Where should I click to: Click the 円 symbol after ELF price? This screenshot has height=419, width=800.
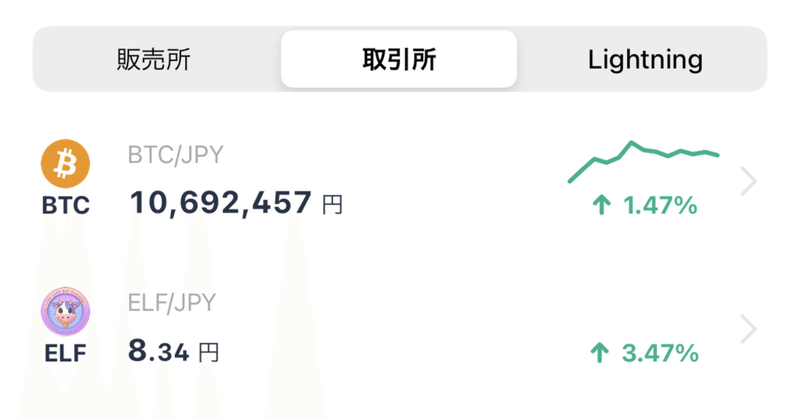pos(207,352)
